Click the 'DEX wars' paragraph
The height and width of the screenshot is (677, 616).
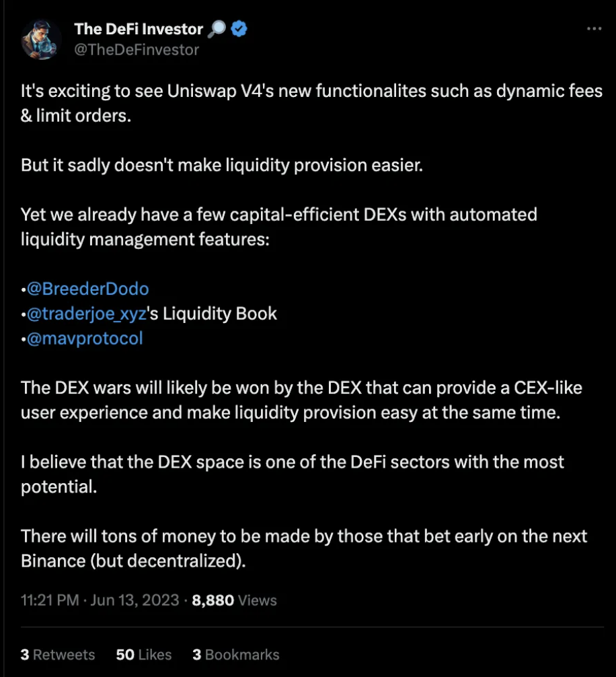pos(301,400)
